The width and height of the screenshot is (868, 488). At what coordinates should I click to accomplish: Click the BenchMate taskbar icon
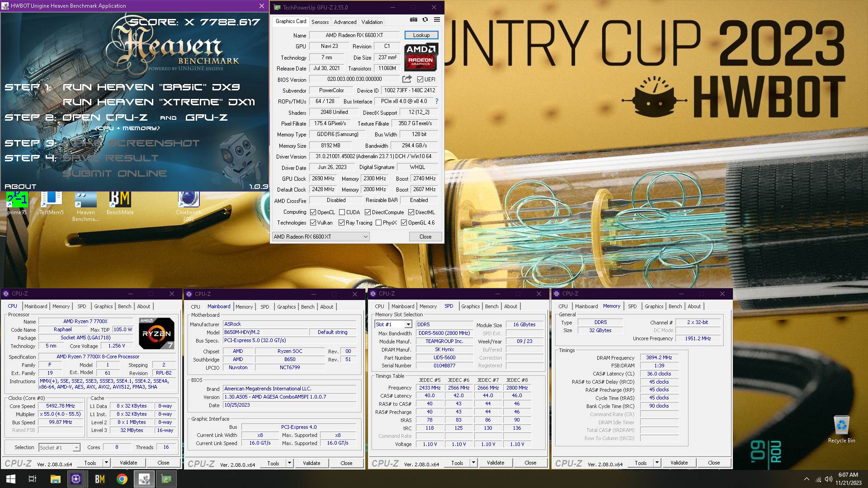pyautogui.click(x=100, y=479)
